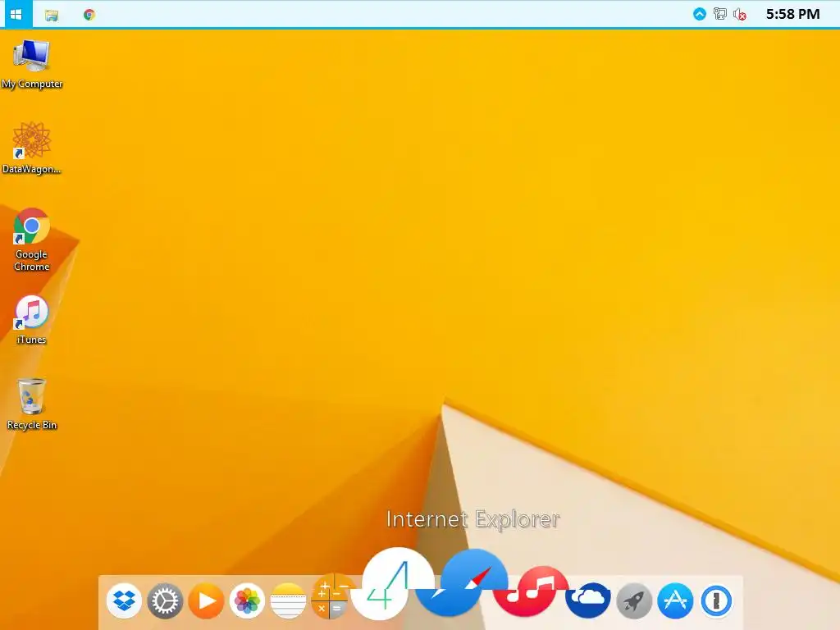The width and height of the screenshot is (840, 630).
Task: Open the orange Calculator icon in the dock
Action: pos(331,596)
